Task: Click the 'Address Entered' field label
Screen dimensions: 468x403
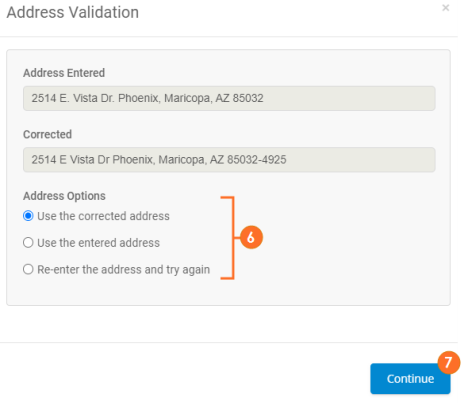Action: pos(64,73)
